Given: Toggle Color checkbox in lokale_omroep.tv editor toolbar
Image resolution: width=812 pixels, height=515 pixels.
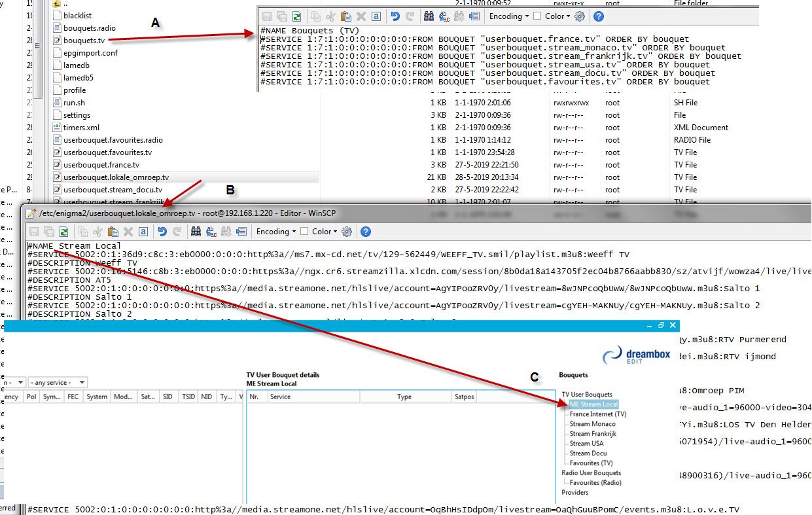Looking at the screenshot, I should [304, 231].
